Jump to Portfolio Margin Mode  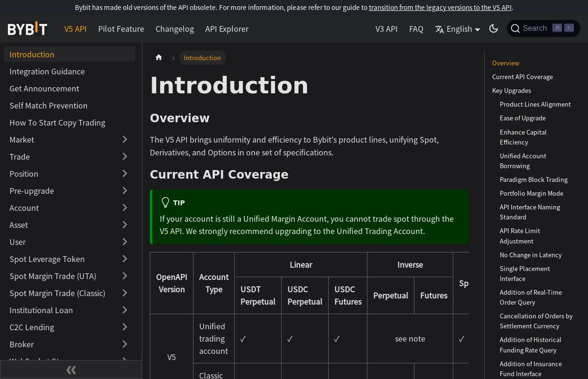[x=532, y=193]
